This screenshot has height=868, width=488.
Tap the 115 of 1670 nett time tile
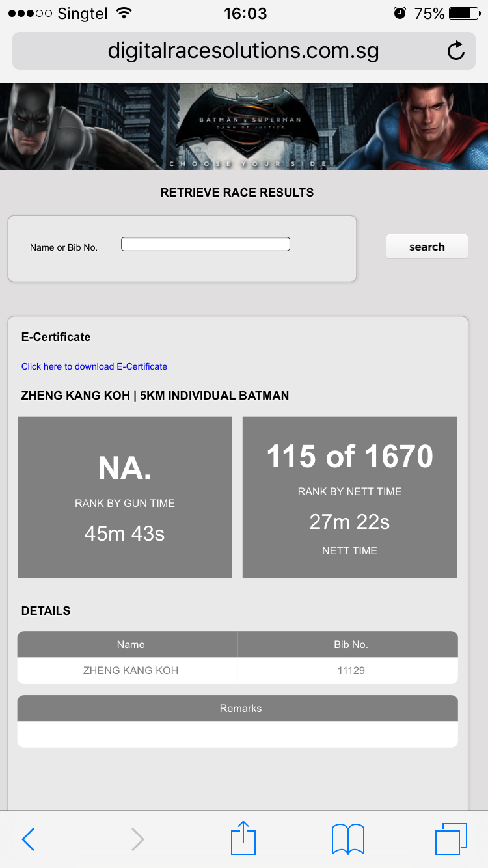click(349, 498)
